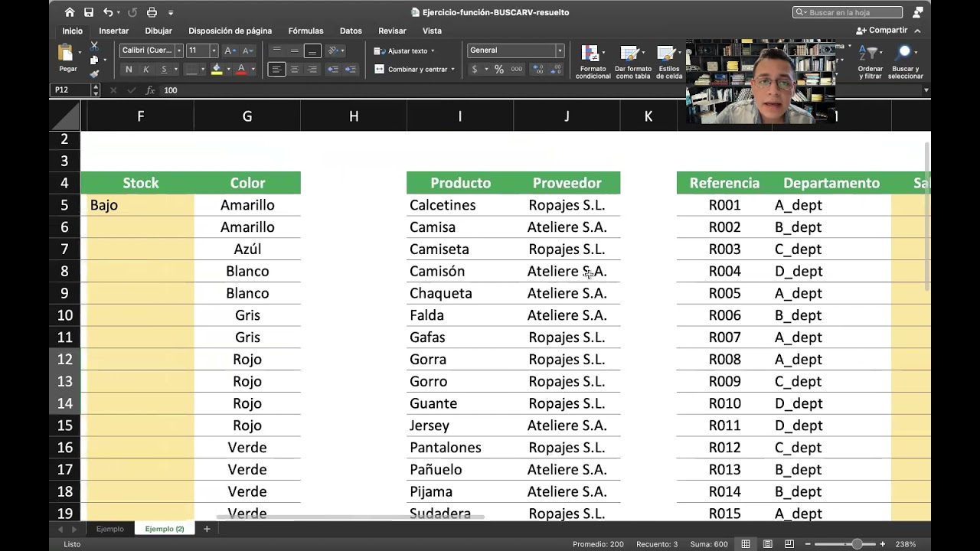Save the workbook with the floppy disk icon
This screenshot has width=980, height=551.
tap(89, 12)
